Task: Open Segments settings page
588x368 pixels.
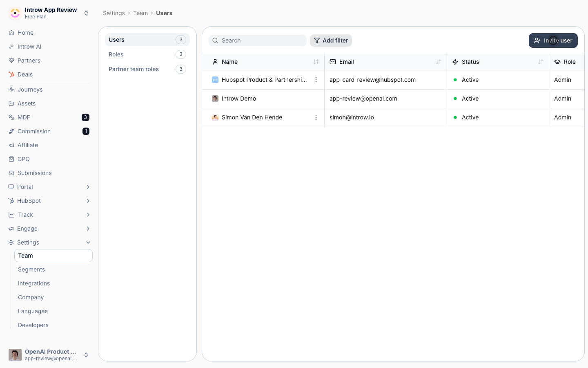Action: (53, 269)
